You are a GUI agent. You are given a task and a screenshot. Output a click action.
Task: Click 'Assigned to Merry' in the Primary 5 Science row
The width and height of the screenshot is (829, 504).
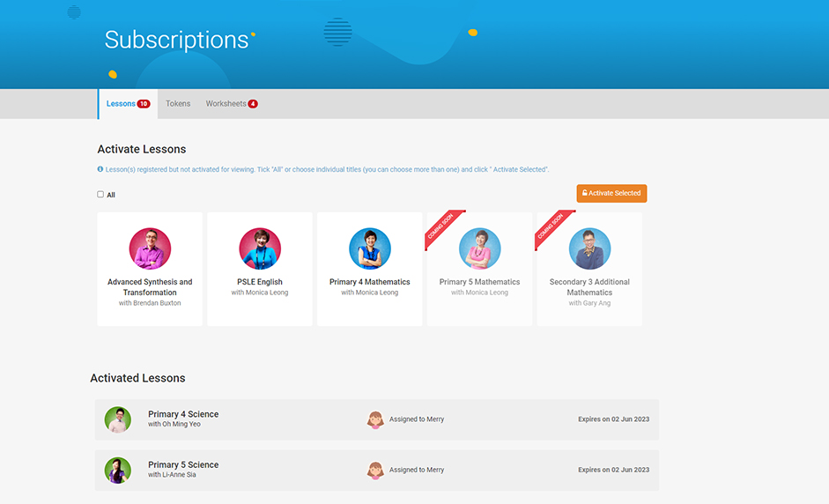tap(417, 470)
